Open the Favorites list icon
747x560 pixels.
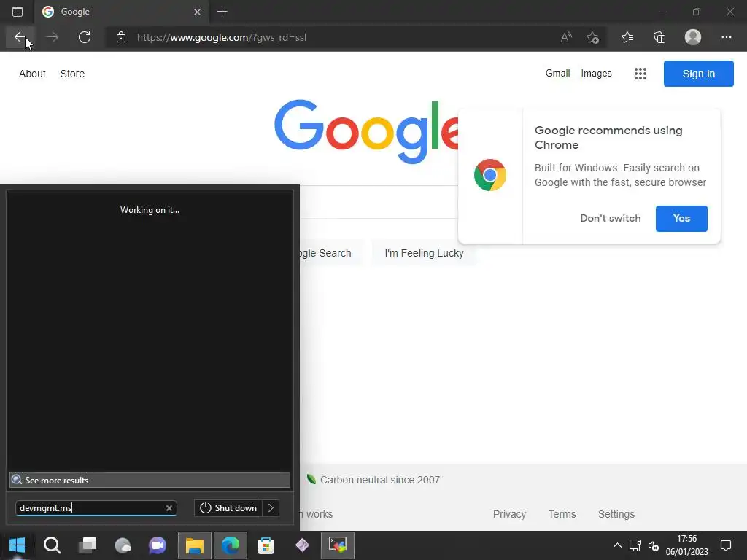tap(627, 37)
